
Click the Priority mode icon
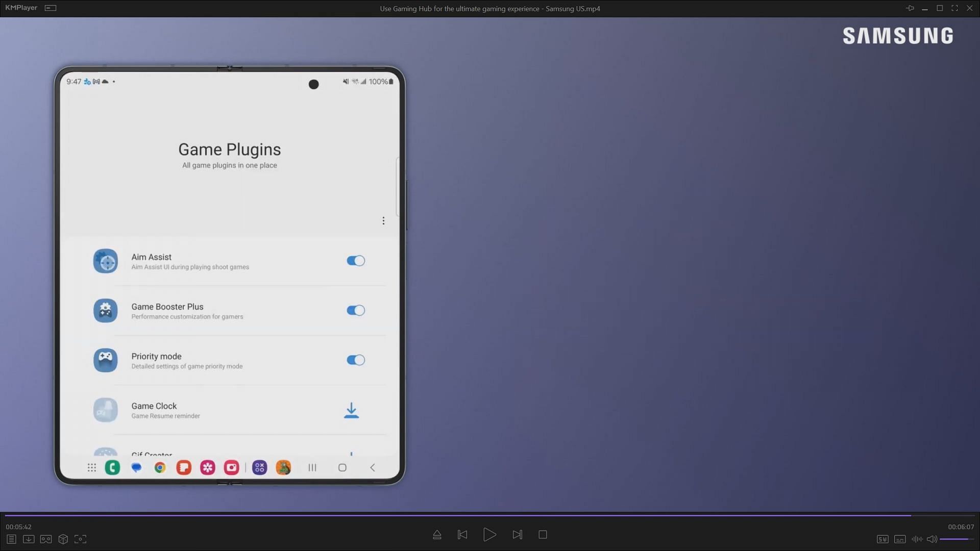[105, 360]
